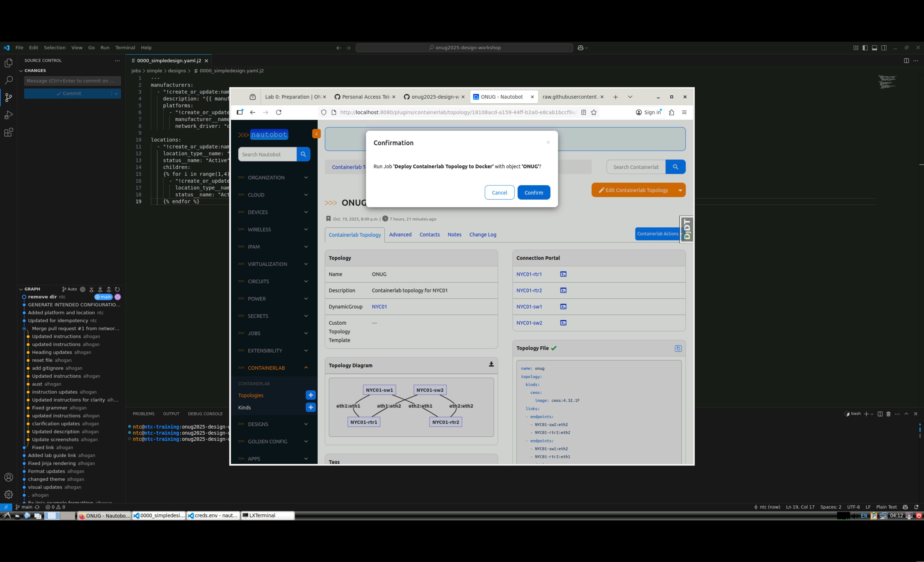Open the Extensions view in activity bar

click(x=8, y=133)
